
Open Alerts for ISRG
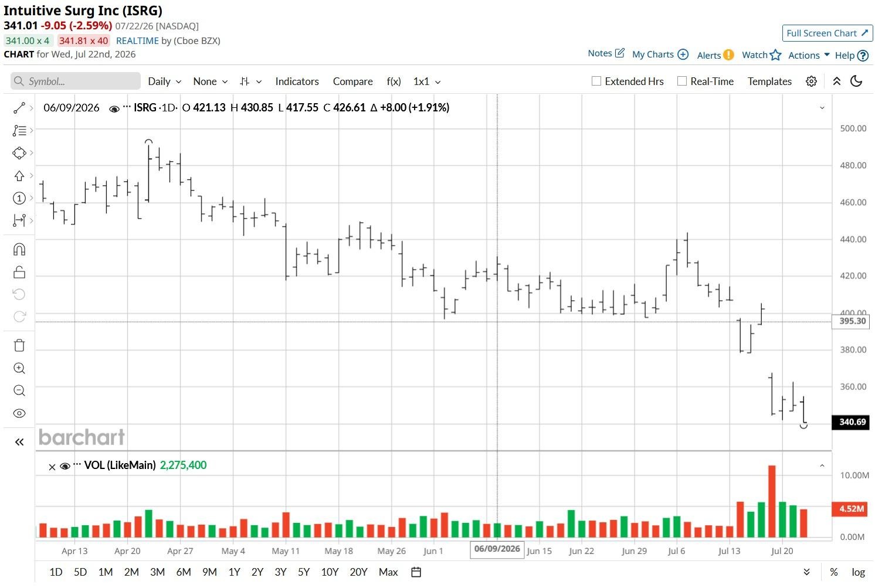pyautogui.click(x=715, y=55)
